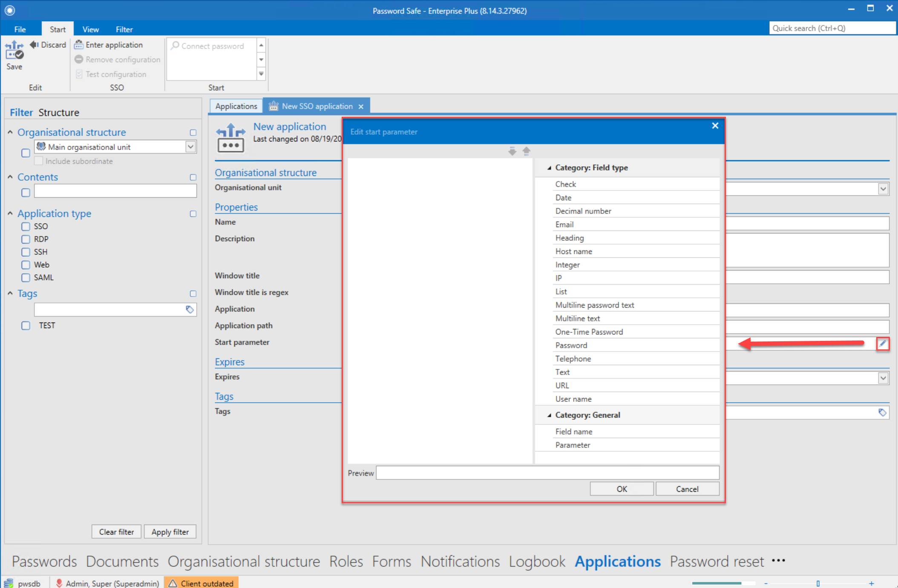Switch to the View ribbon tab
Image resolution: width=898 pixels, height=588 pixels.
[x=90, y=29]
